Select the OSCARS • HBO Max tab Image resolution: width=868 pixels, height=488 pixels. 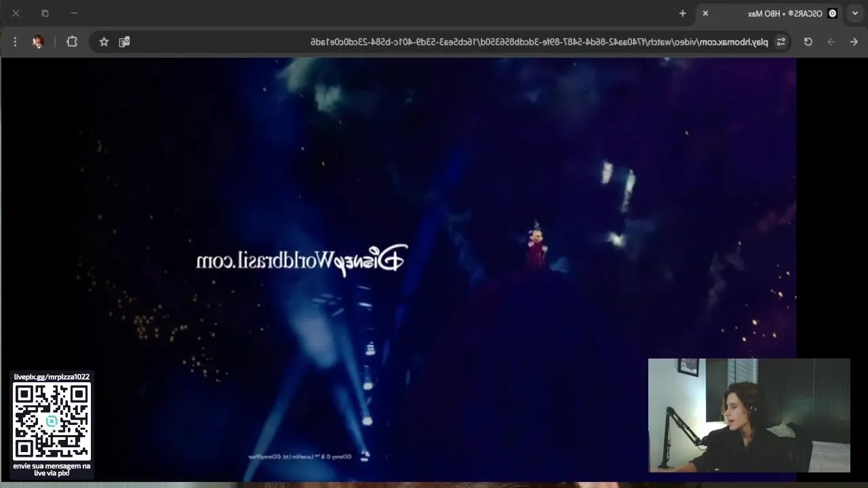(770, 14)
